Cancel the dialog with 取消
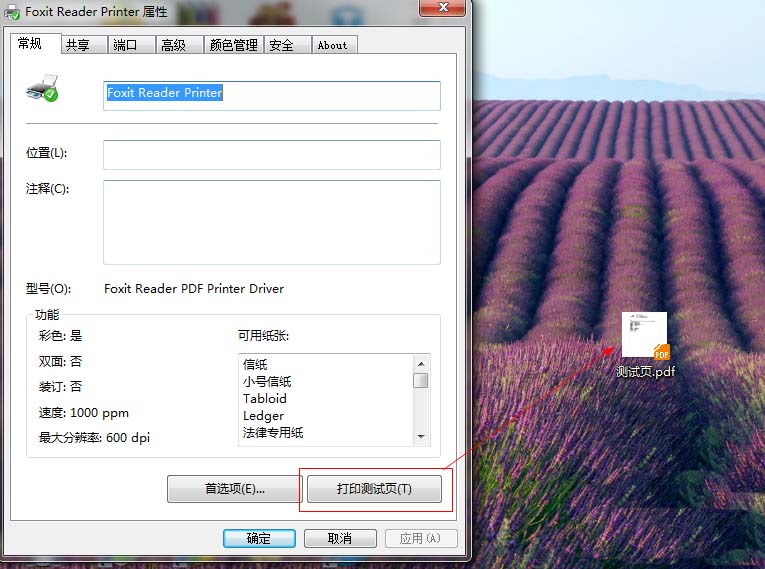This screenshot has width=765, height=569. click(340, 538)
